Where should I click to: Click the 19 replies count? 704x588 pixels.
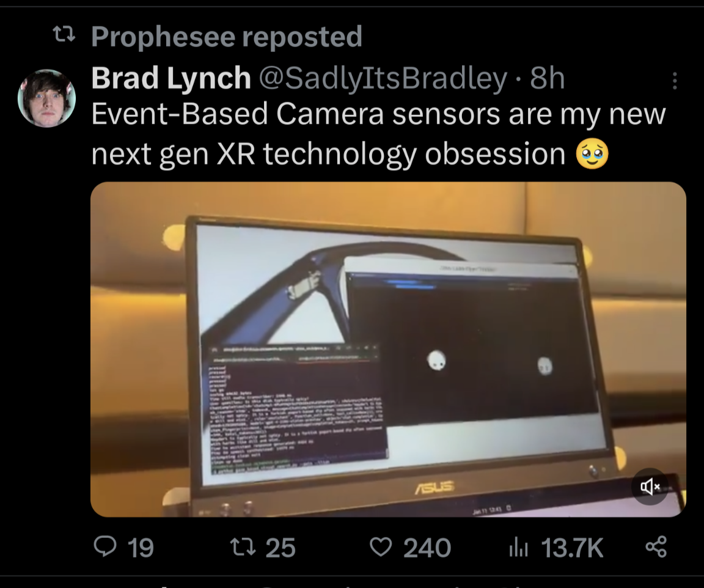[140, 548]
